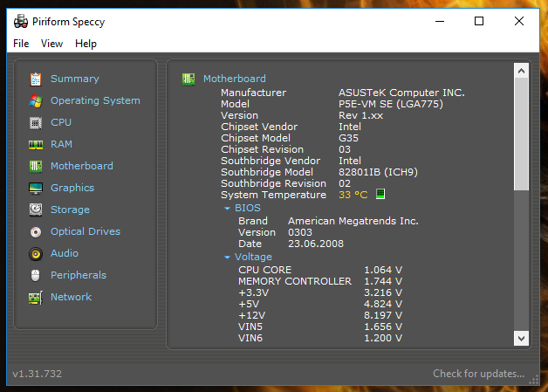Click the manufacturer value ASUSTeK Computer INC.
The height and width of the screenshot is (392, 548).
pyautogui.click(x=402, y=93)
